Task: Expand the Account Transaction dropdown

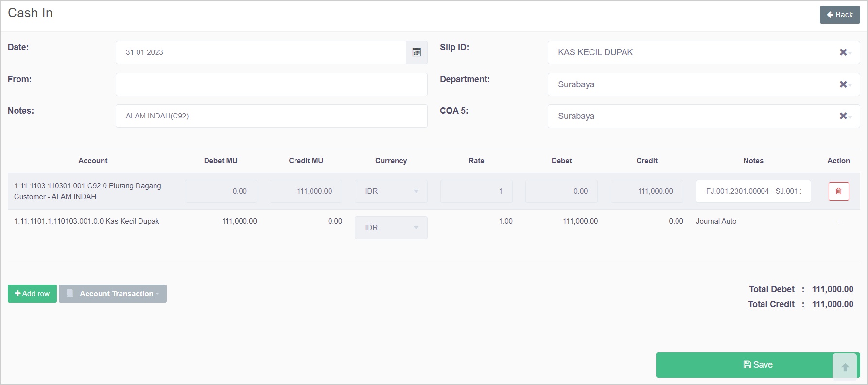Action: tap(113, 294)
